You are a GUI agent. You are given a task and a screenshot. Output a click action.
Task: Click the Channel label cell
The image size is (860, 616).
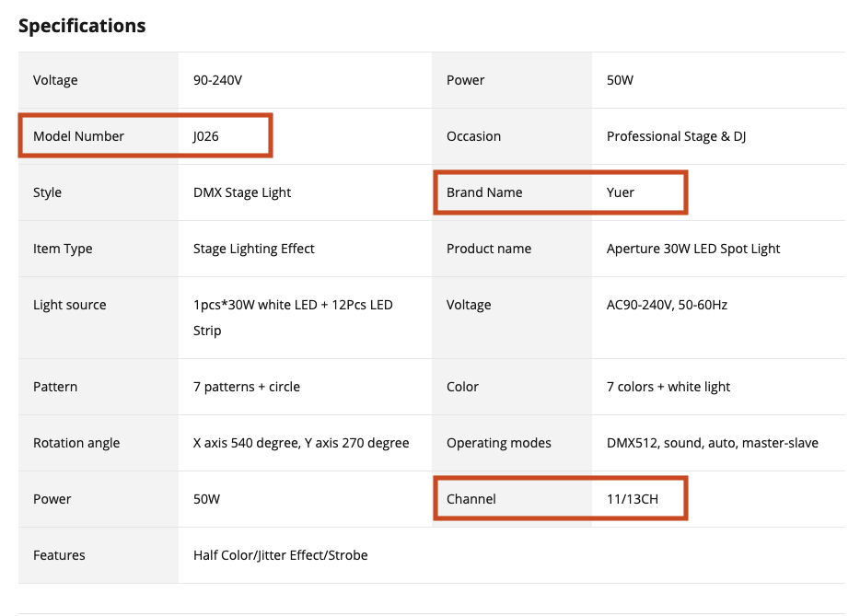pyautogui.click(x=471, y=499)
